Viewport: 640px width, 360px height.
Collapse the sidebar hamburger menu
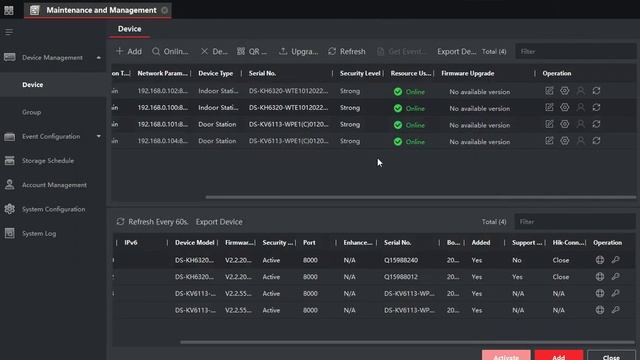click(9, 32)
